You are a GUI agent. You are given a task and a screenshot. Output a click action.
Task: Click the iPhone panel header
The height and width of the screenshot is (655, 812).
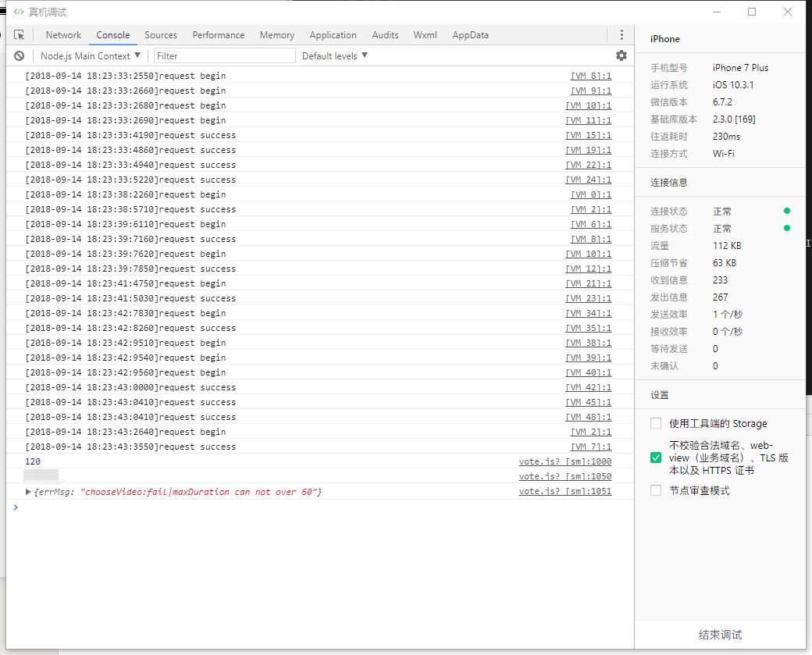click(x=665, y=39)
